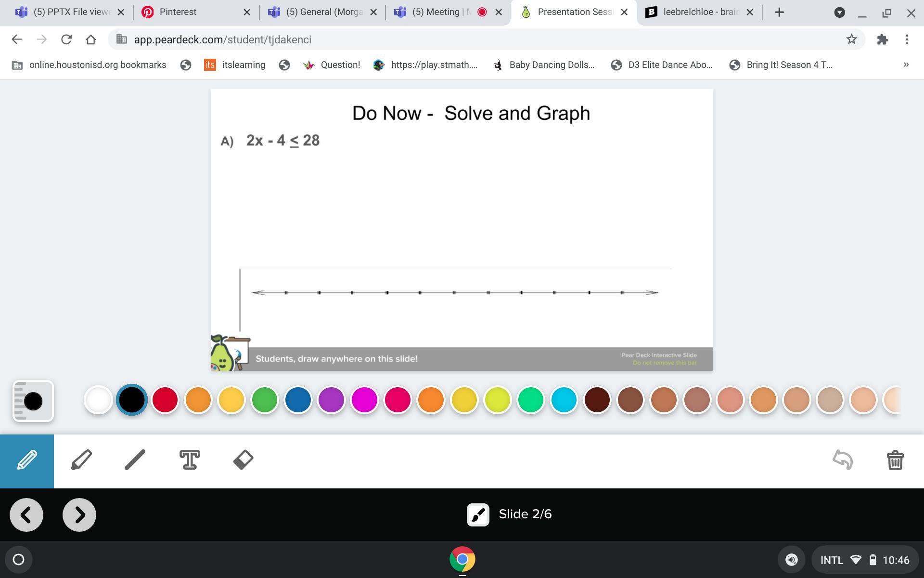
Task: Select the eraser tool
Action: [243, 460]
